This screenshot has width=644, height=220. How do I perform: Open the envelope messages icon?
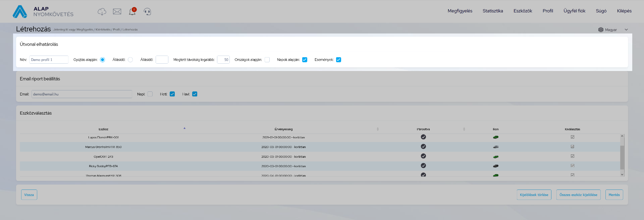(117, 12)
